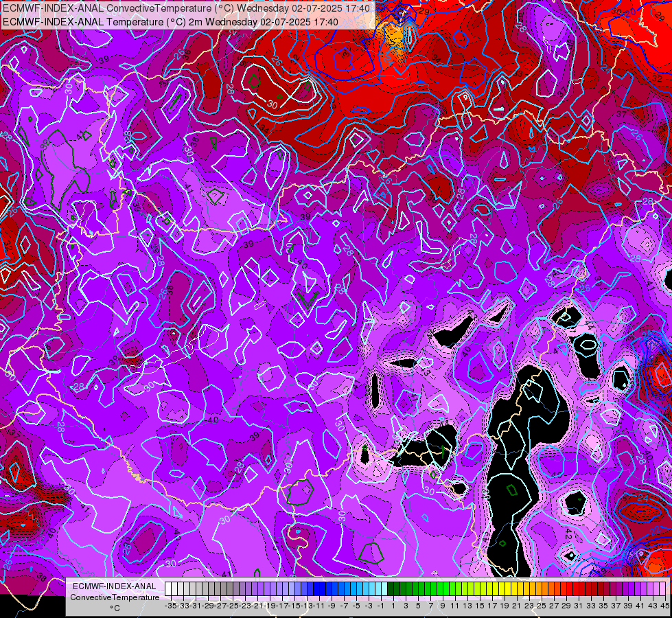Select the pink swatch above the 45 label

pos(662,589)
